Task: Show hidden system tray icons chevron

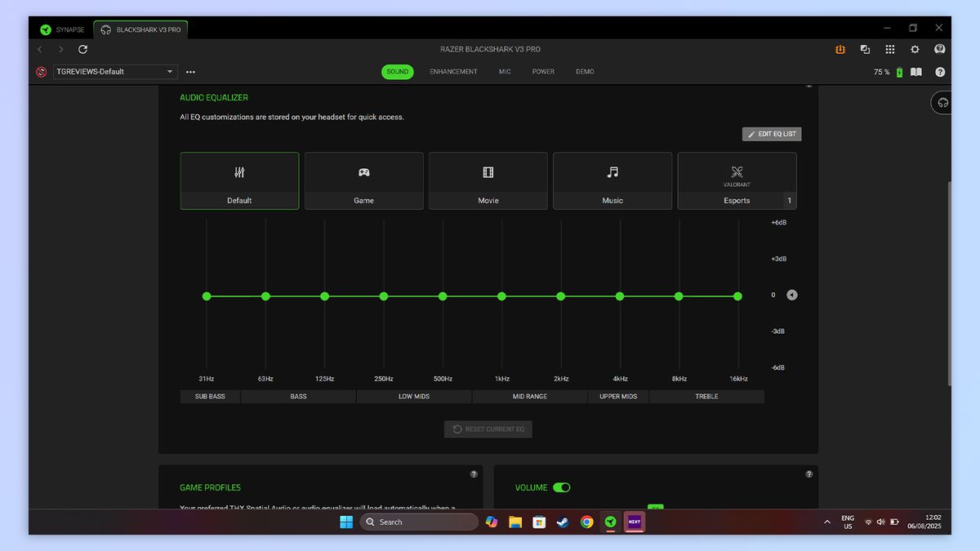Action: click(827, 522)
